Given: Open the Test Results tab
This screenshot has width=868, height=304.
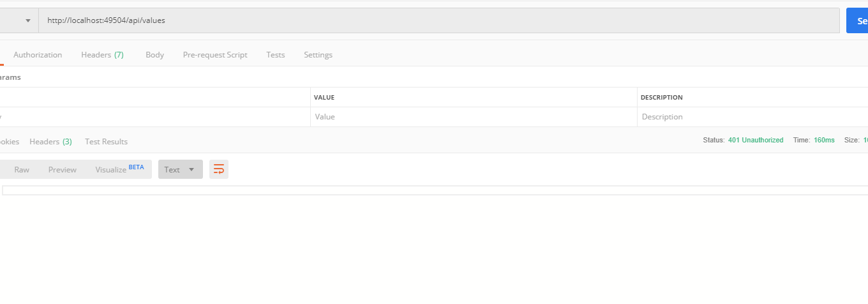Looking at the screenshot, I should pyautogui.click(x=106, y=142).
